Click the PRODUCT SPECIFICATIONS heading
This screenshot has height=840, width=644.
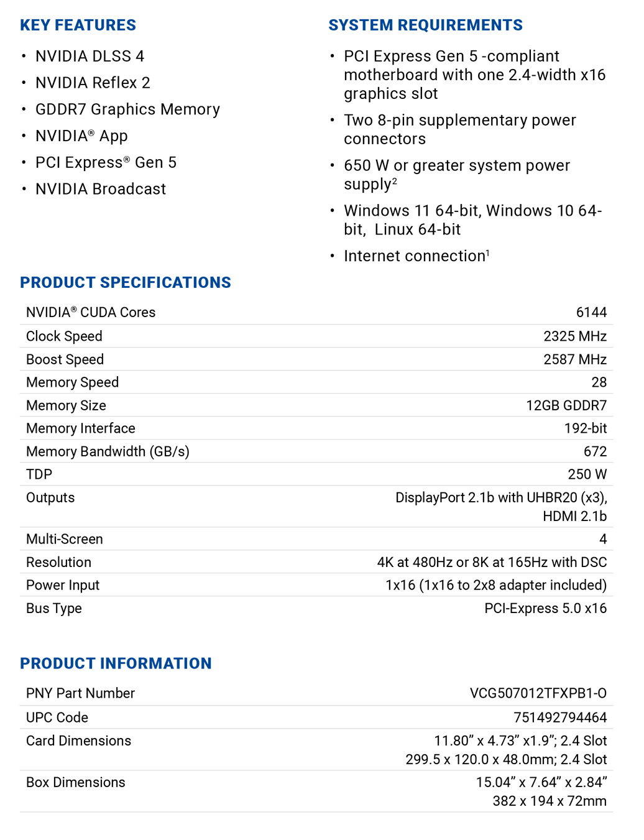pos(125,283)
